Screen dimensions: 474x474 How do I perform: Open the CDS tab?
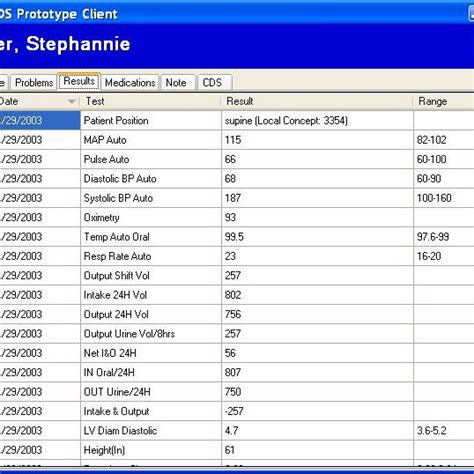[x=215, y=82]
